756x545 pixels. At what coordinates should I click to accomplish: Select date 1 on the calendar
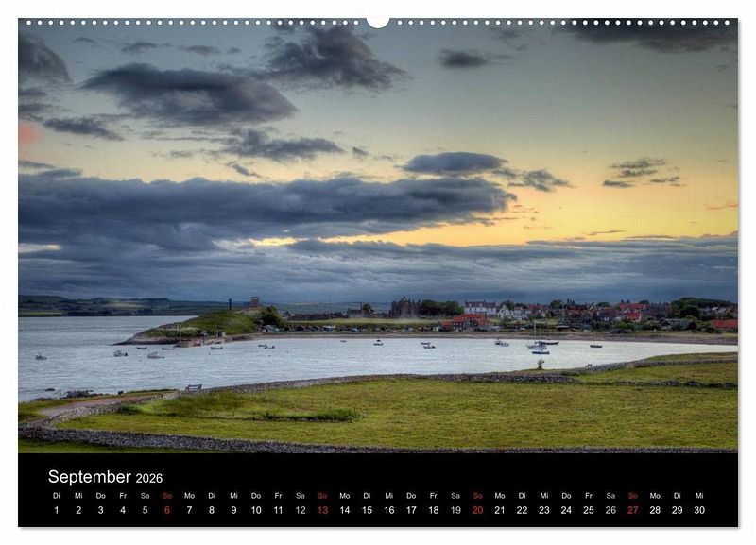[56, 510]
